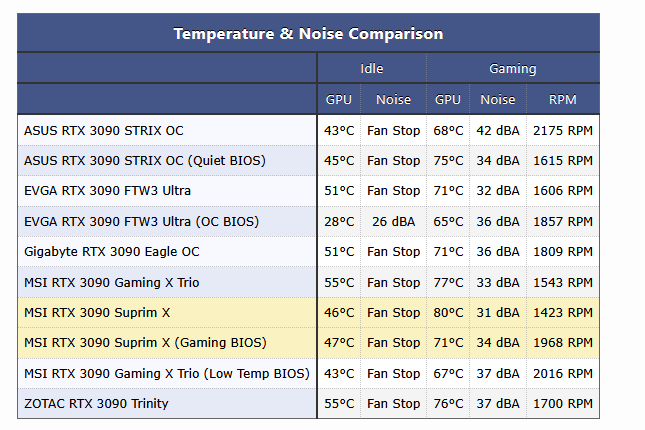This screenshot has height=430, width=645.
Task: Select the MSI RTX 3090 Suprim X (Gaming BIOS) label
Action: point(144,343)
